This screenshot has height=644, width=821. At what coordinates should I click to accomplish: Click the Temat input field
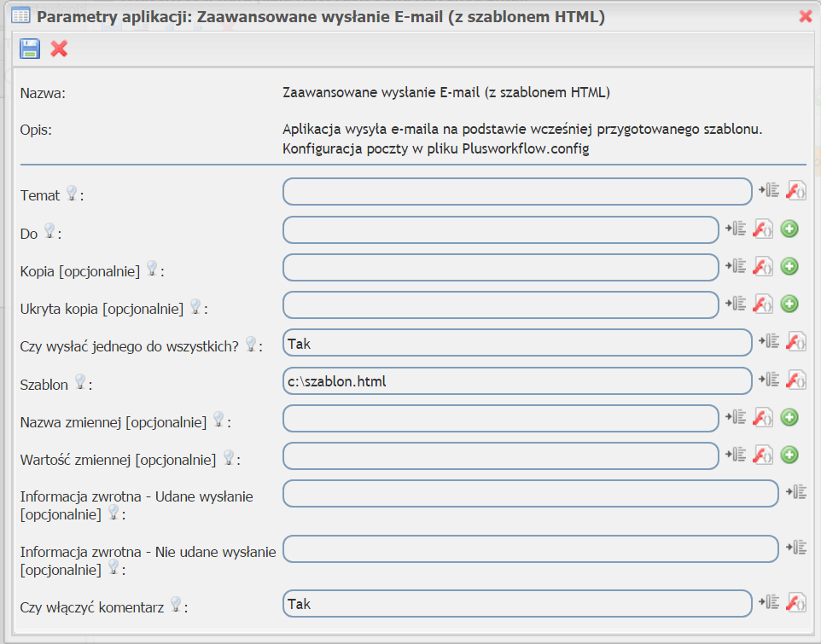click(x=517, y=191)
